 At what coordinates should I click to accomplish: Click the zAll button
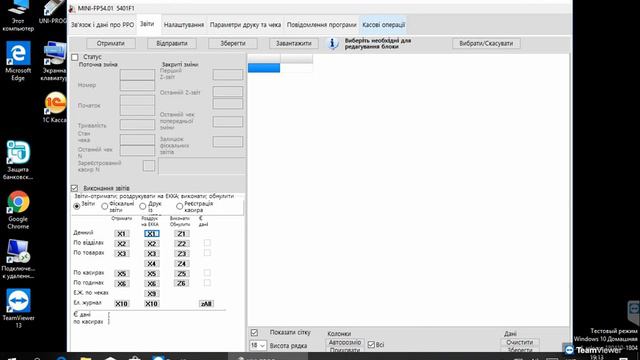coord(207,304)
